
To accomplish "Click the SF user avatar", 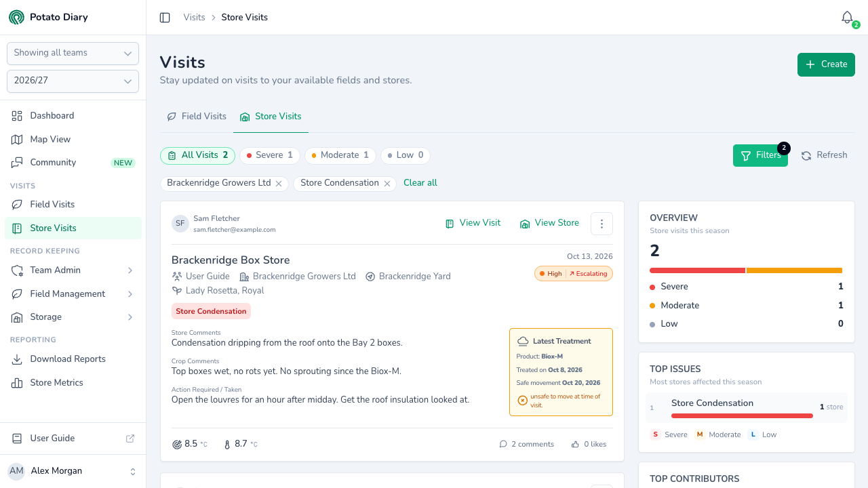I will pos(180,224).
